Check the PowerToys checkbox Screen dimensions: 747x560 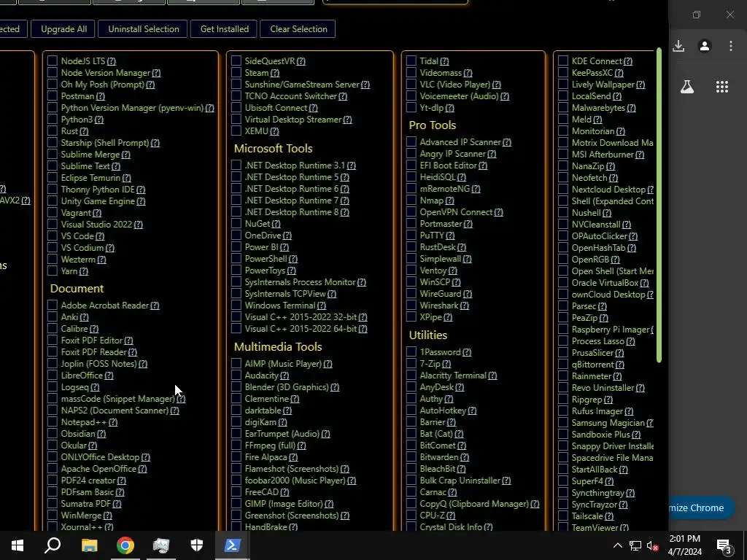[236, 270]
